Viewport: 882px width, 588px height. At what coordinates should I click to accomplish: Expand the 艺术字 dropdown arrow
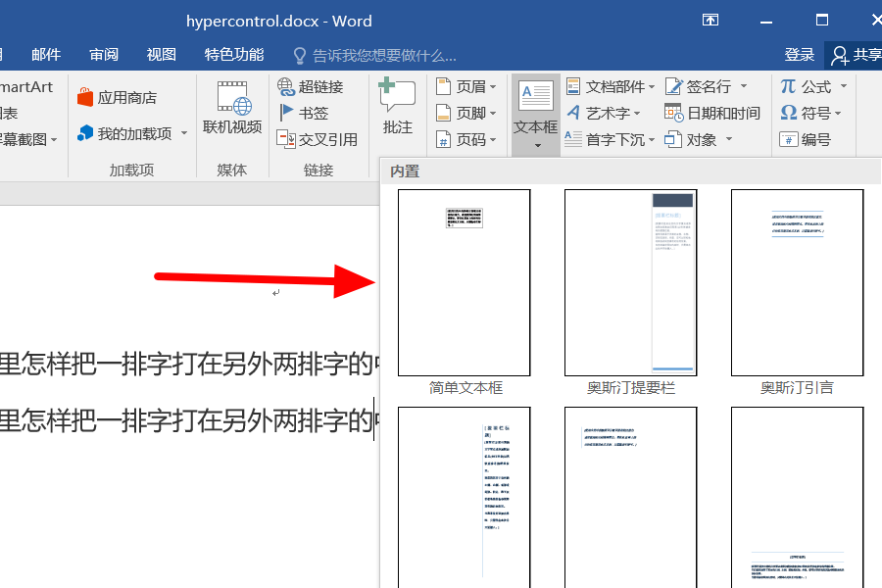pos(637,114)
